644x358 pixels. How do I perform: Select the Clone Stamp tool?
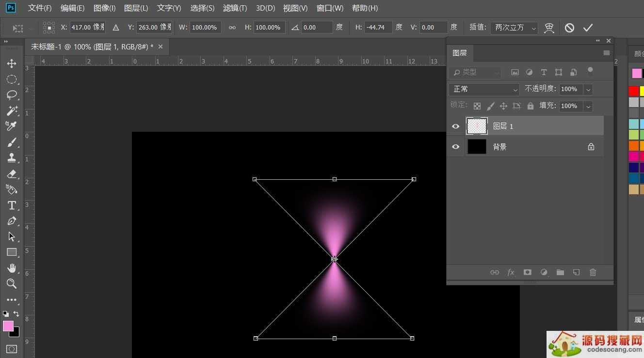click(x=12, y=157)
